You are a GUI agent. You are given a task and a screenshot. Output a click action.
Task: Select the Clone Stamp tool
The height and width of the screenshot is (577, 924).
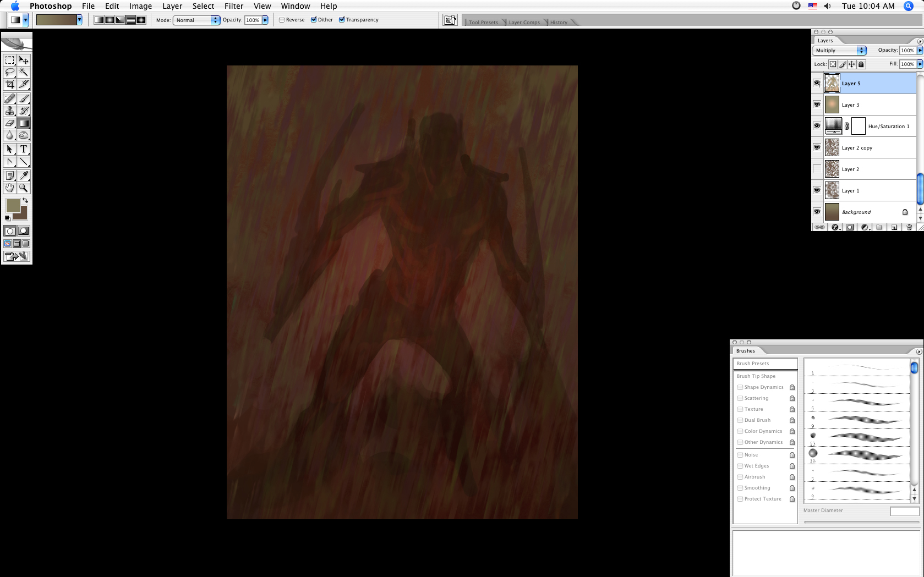pyautogui.click(x=10, y=111)
